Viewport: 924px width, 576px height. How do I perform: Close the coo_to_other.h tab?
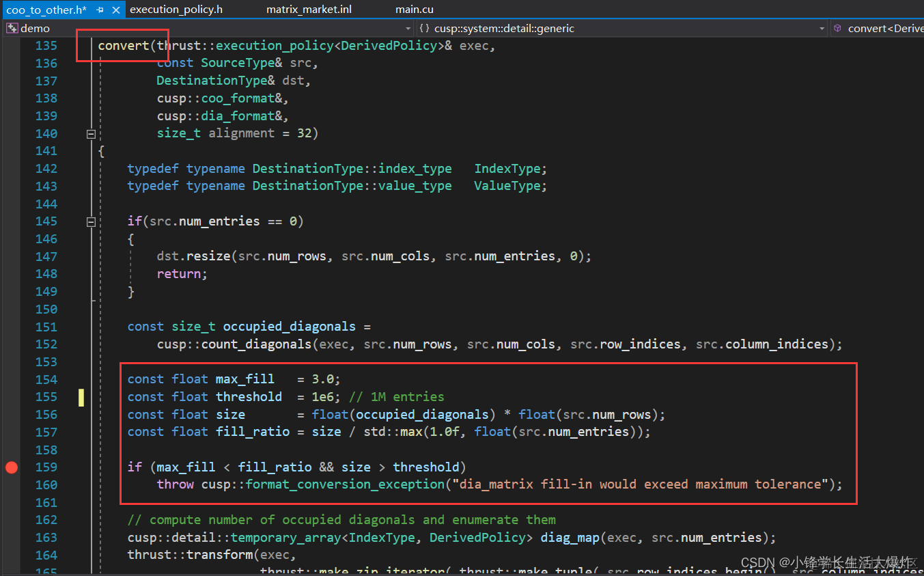tap(115, 10)
